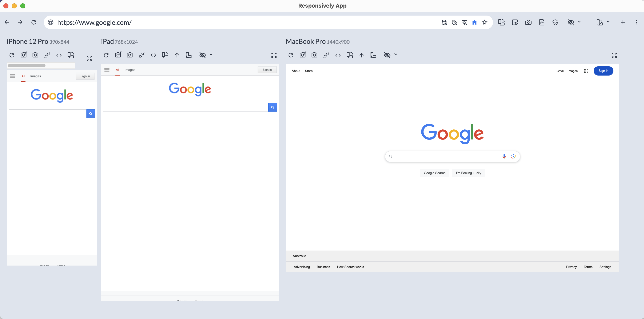The image size is (644, 319).
Task: Take quick screenshot of iPhone 12 Pro
Action: pyautogui.click(x=24, y=55)
